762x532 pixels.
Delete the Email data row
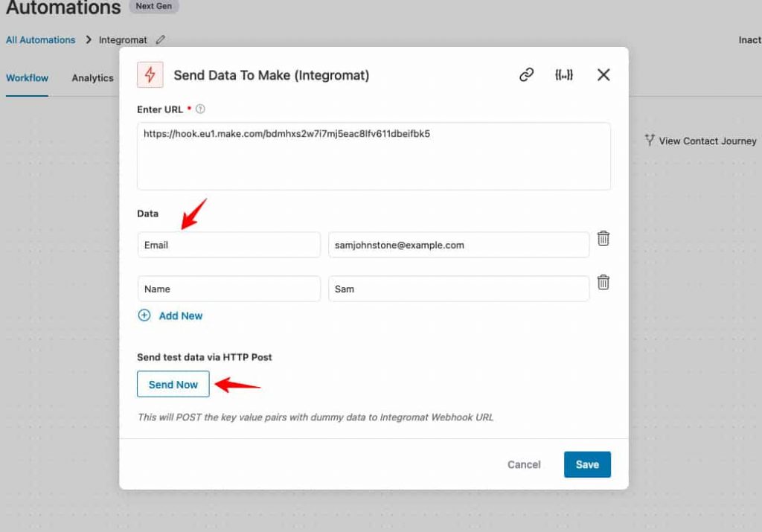point(603,238)
